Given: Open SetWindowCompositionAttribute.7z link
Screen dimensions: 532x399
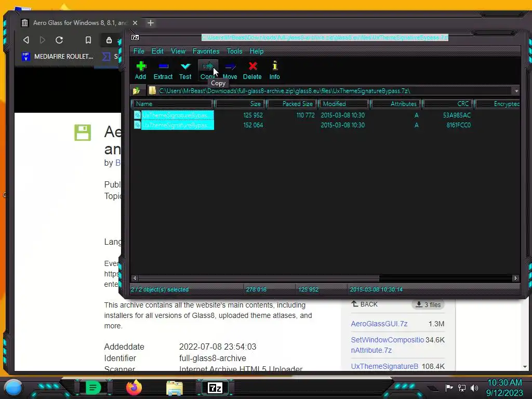Looking at the screenshot, I should tap(387, 345).
